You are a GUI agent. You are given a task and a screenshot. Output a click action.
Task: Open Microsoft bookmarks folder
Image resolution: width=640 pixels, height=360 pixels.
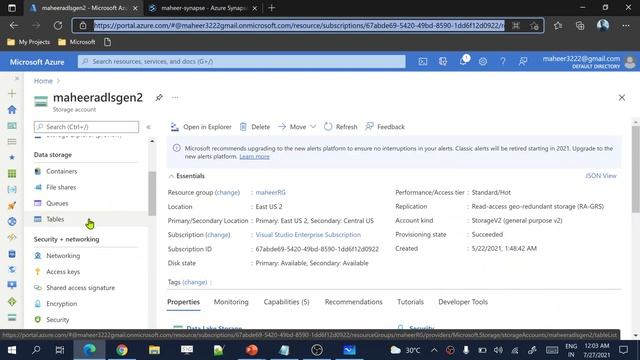coord(77,42)
